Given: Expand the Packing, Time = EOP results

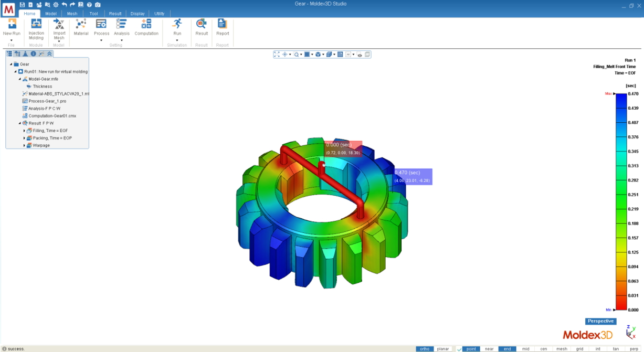Looking at the screenshot, I should 24,138.
